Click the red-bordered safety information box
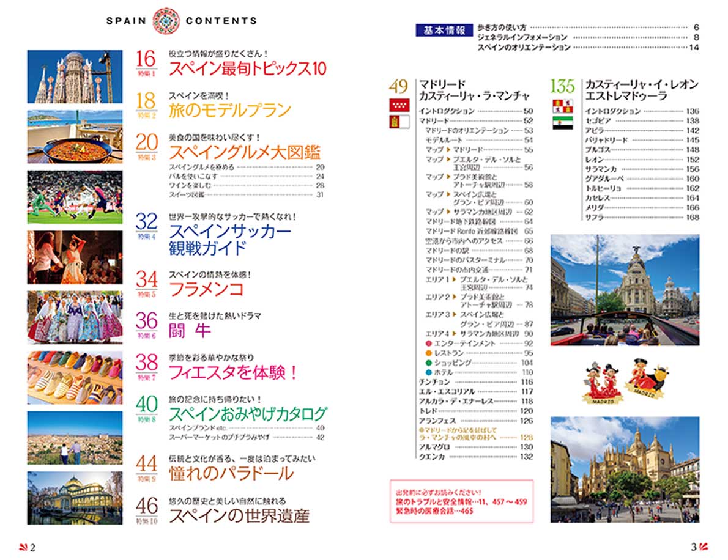The image size is (728, 560). (462, 501)
